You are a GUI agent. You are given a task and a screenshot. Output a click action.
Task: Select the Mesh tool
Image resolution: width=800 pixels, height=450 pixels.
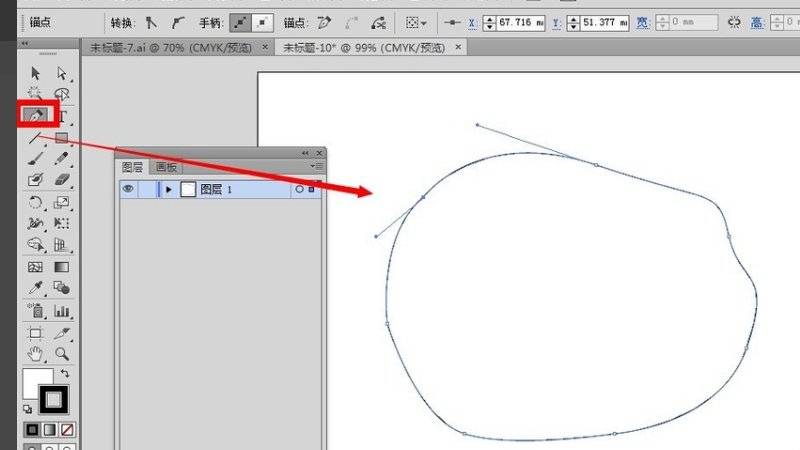(x=35, y=267)
